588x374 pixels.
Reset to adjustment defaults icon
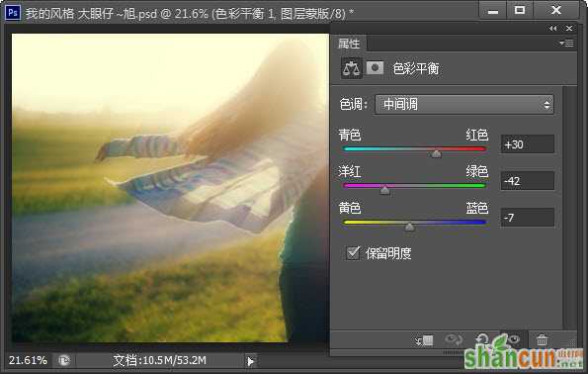point(482,340)
